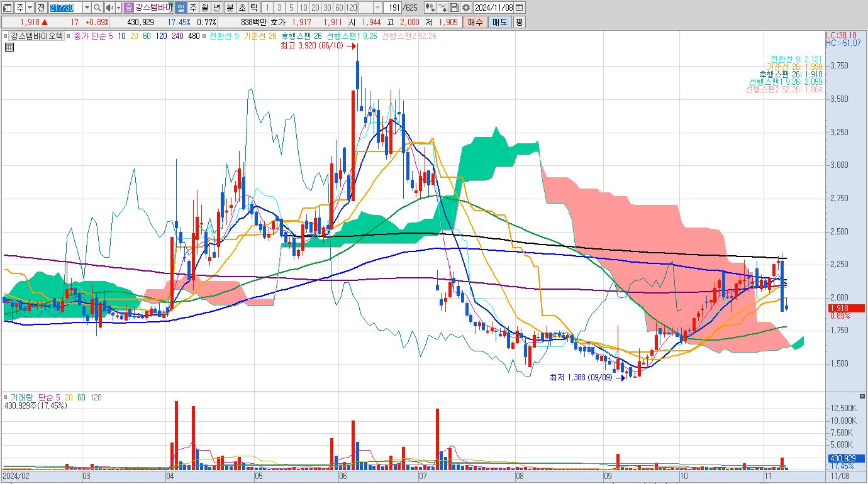Switch to 주 weekly period

tap(192, 8)
